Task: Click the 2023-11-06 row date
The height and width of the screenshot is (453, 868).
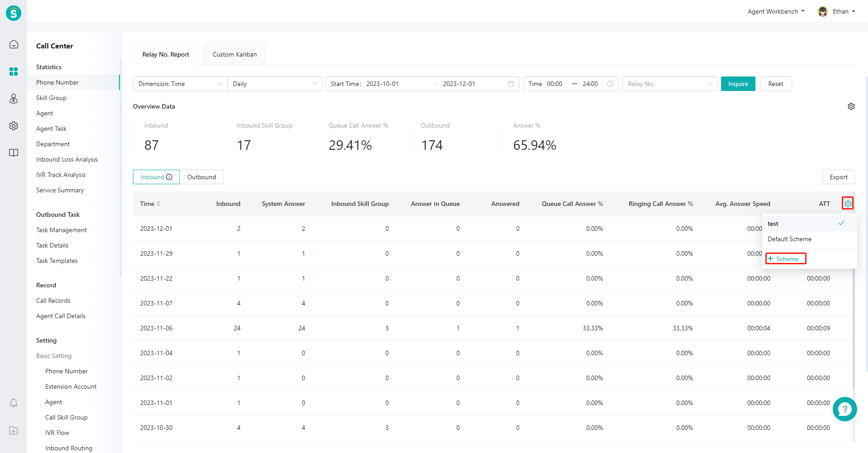Action: (156, 328)
